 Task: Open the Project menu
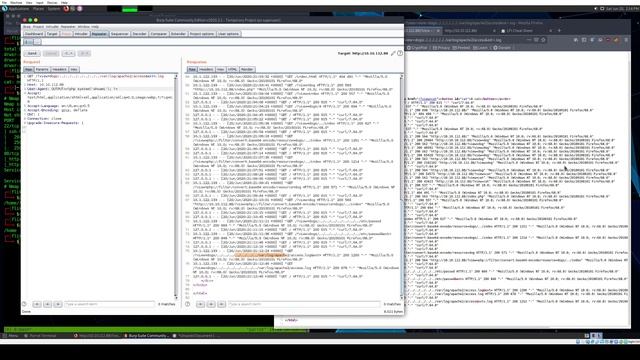point(38,27)
